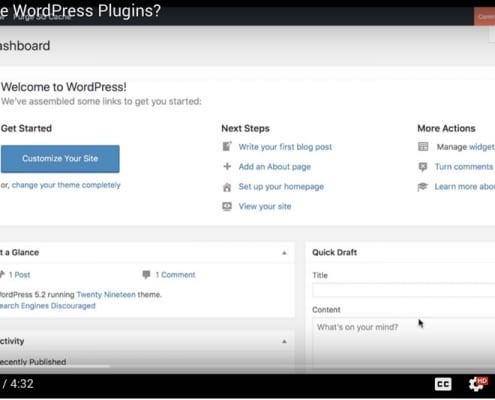Collapse the Activity panel
495x400 pixels.
tap(284, 342)
